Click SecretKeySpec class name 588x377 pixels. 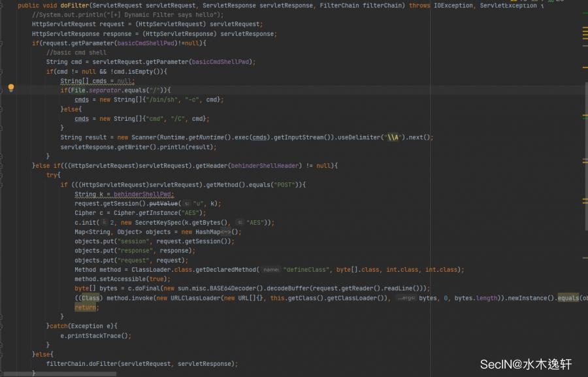pyautogui.click(x=158, y=223)
